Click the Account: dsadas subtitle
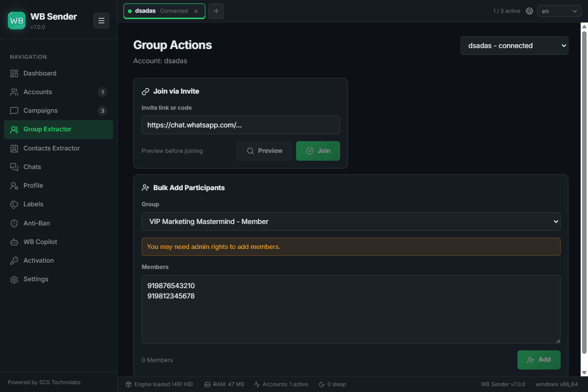 (x=160, y=61)
